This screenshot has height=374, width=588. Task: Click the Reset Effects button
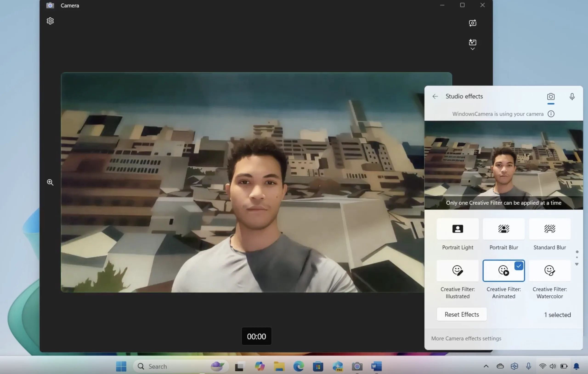tap(461, 314)
